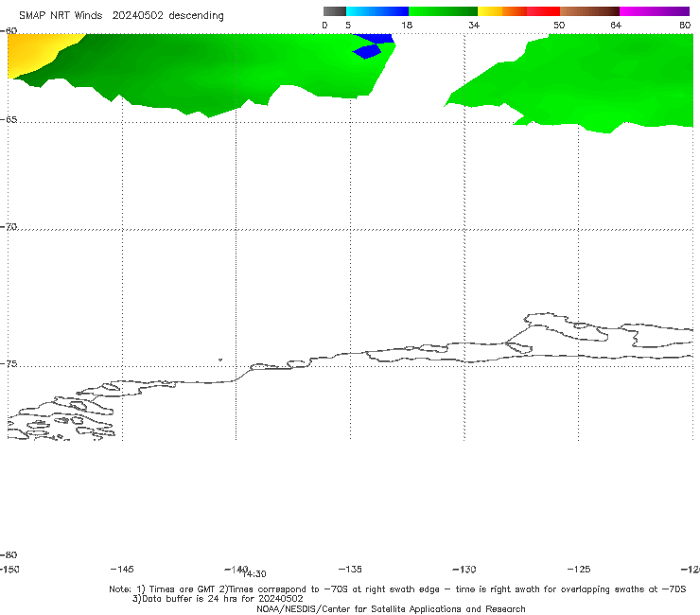
Task: Click the color bar label '34'
Action: pos(474,25)
